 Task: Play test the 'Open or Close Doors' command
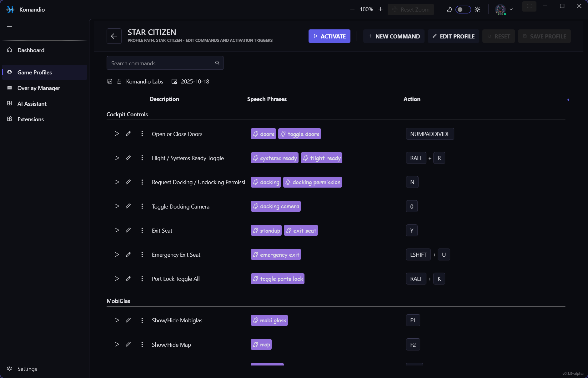[116, 134]
